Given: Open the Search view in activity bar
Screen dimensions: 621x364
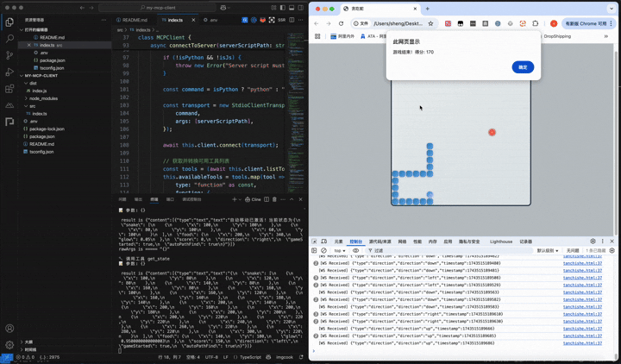Looking at the screenshot, I should 9,38.
